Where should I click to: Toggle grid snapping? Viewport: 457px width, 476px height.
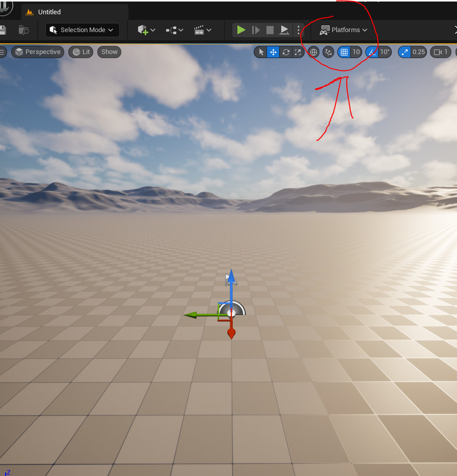pyautogui.click(x=344, y=52)
